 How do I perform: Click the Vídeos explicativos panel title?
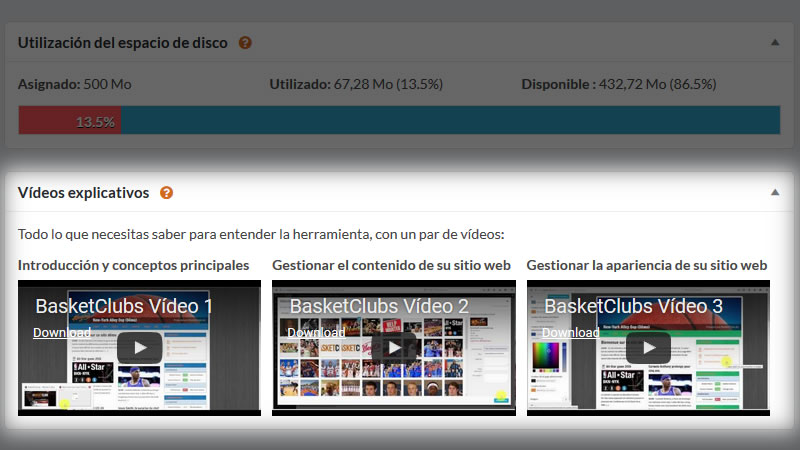tap(84, 193)
